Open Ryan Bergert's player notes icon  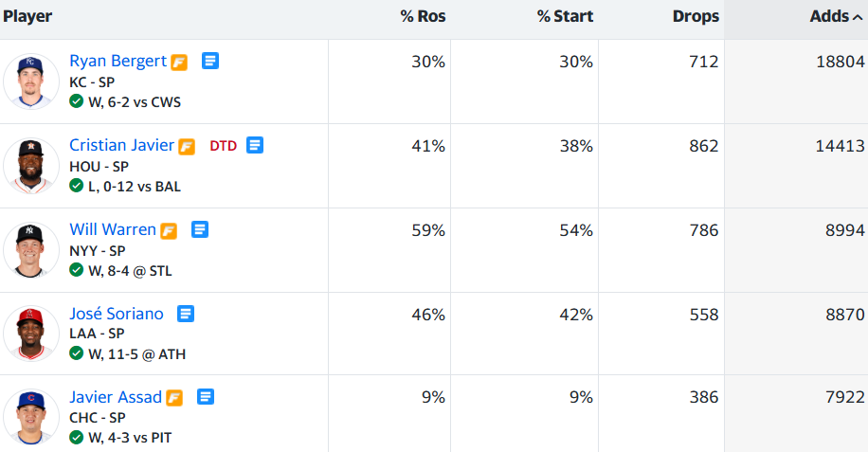point(210,61)
